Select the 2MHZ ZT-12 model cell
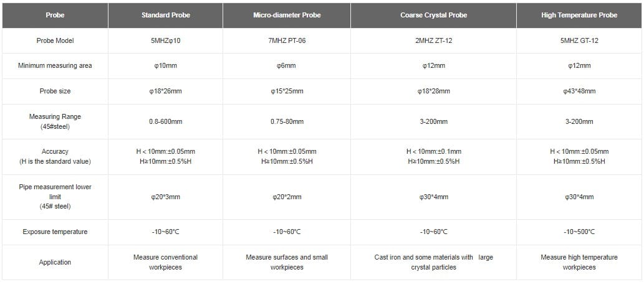Screen dimensions: 644x282 [433, 40]
